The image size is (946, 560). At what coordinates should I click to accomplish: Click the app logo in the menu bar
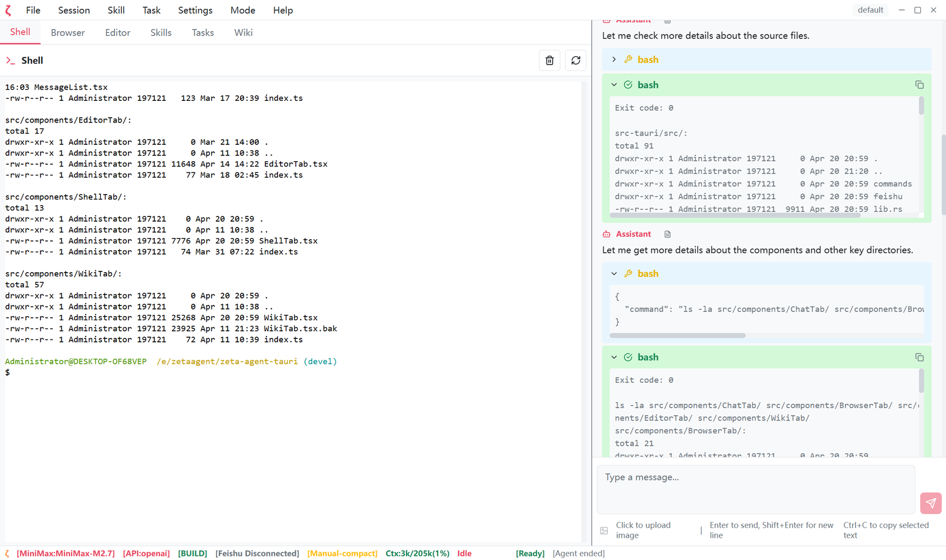pyautogui.click(x=9, y=11)
